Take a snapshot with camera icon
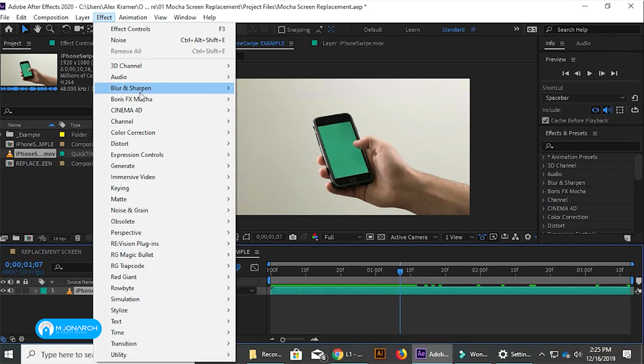This screenshot has width=644, height=364. point(292,237)
